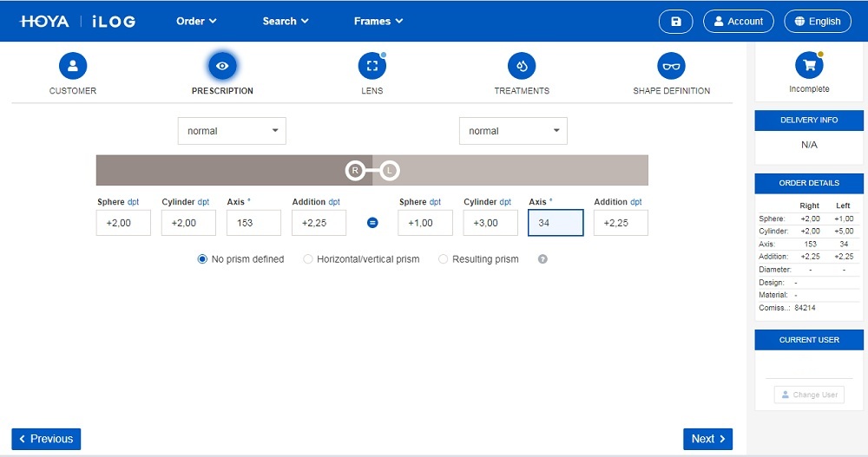The width and height of the screenshot is (868, 457).
Task: Click the save disk icon
Action: pos(676,22)
